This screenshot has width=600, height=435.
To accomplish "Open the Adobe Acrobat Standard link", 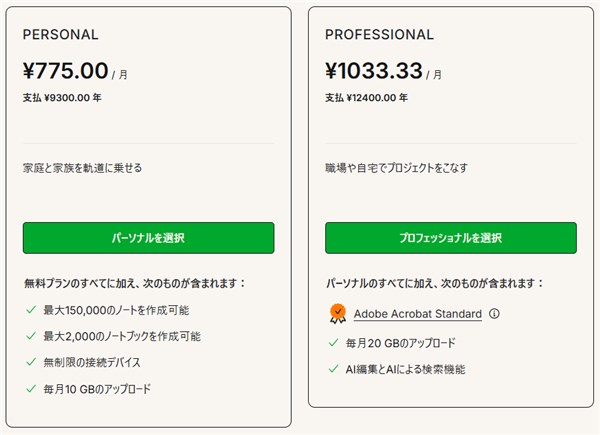I will [417, 314].
